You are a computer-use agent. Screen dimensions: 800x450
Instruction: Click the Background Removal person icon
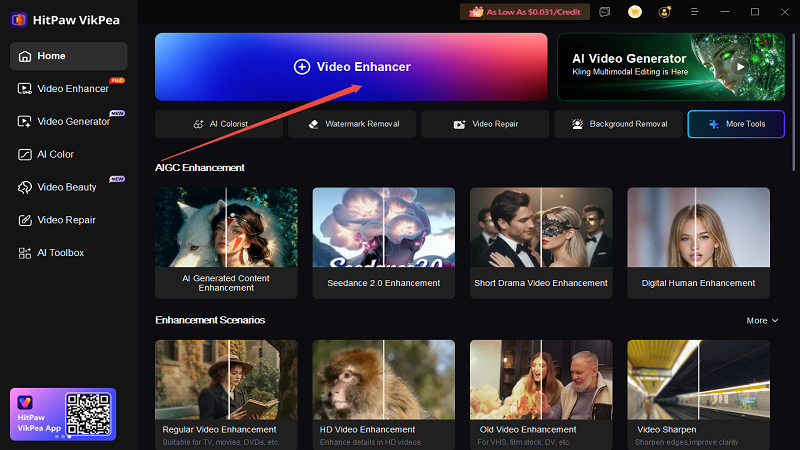577,124
